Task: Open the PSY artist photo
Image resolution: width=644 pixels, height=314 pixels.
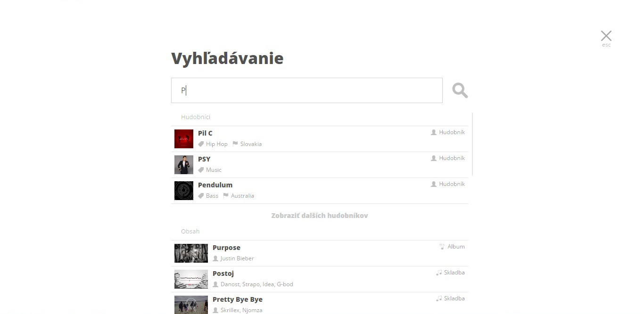Action: click(184, 165)
